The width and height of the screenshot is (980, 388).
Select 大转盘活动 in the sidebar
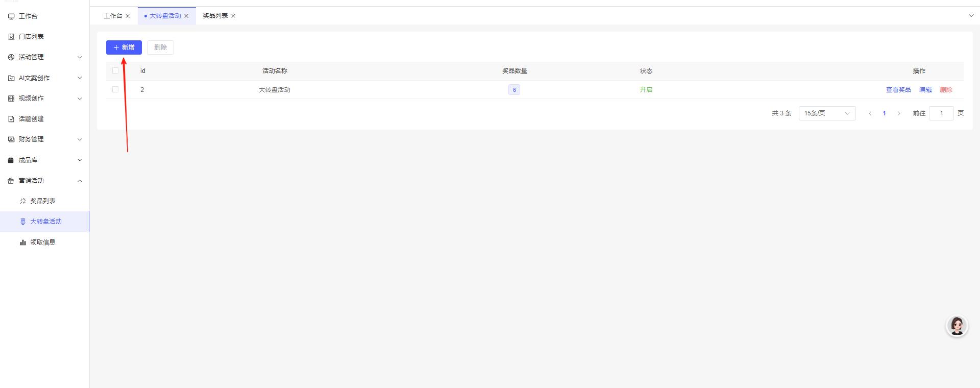(46, 222)
